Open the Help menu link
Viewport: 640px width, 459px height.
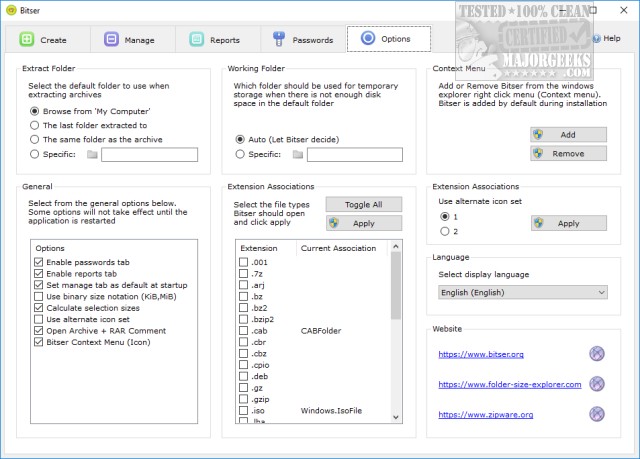607,38
